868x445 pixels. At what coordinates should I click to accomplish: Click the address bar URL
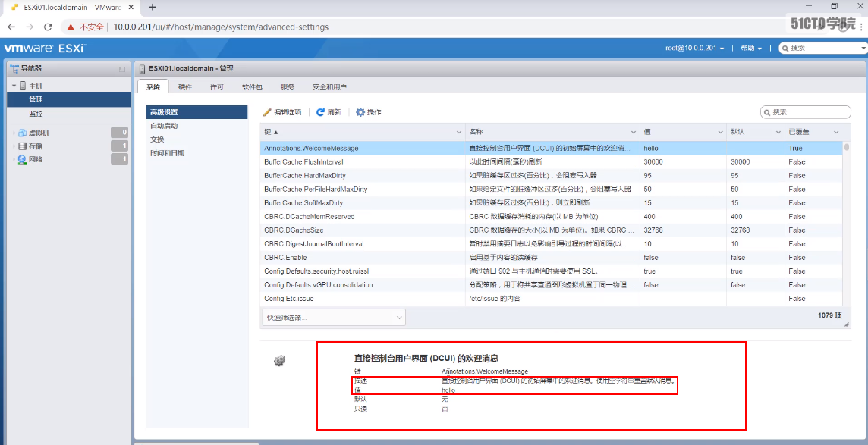tap(221, 27)
